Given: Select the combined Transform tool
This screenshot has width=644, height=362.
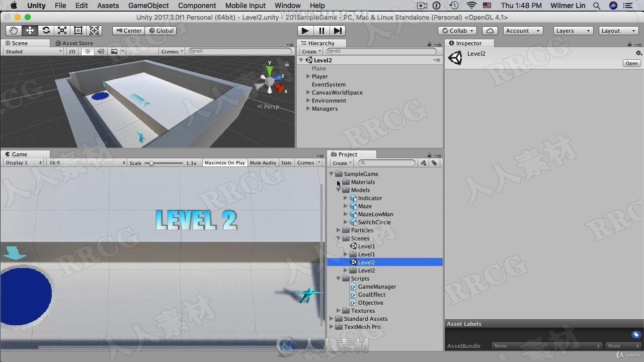Looking at the screenshot, I should [94, 31].
